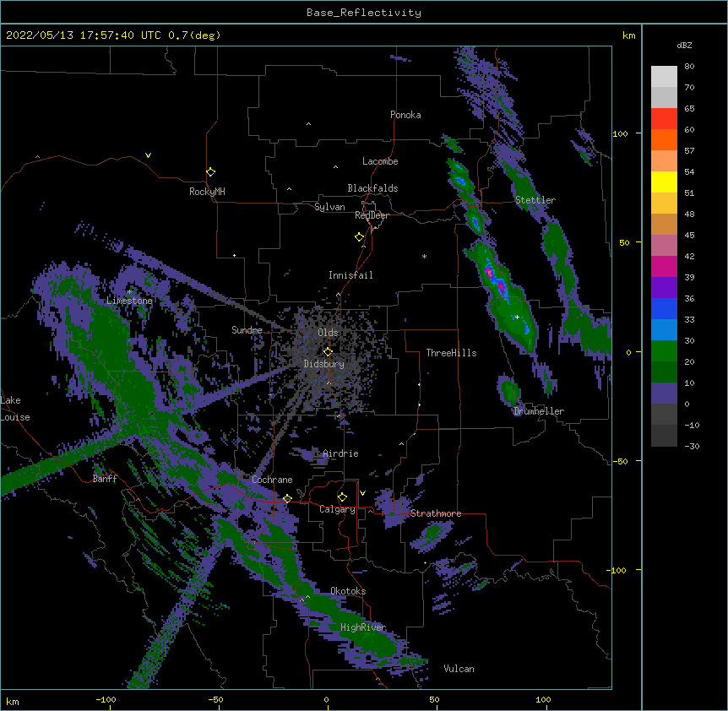The image size is (728, 711).
Task: Click the RedDeer city label
Action: (x=372, y=215)
